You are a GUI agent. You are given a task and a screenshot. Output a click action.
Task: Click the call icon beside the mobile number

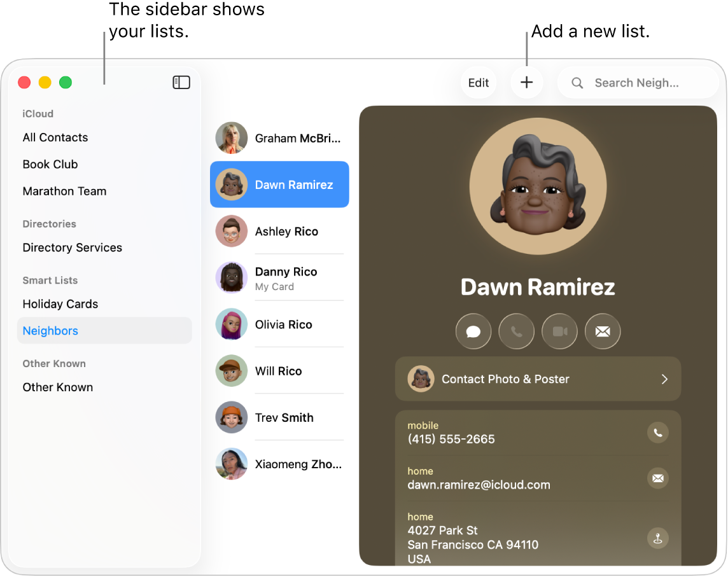(x=657, y=433)
